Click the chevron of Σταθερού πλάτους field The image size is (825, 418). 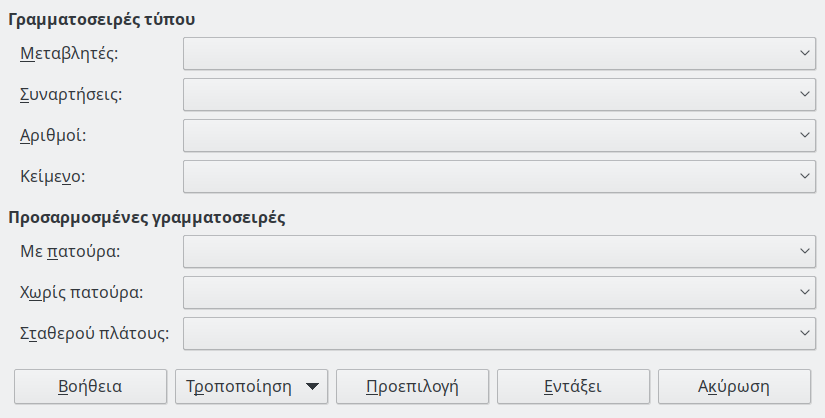[806, 333]
